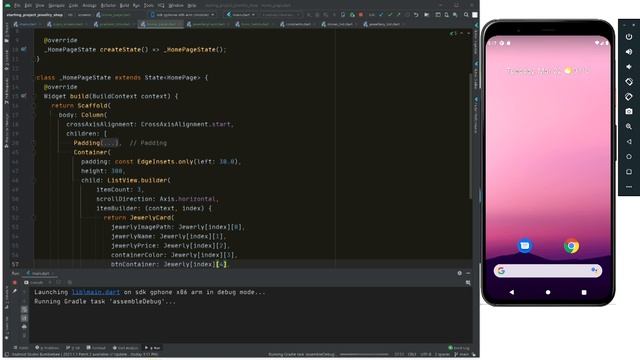
Task: Open the View menu
Action: click(40, 6)
